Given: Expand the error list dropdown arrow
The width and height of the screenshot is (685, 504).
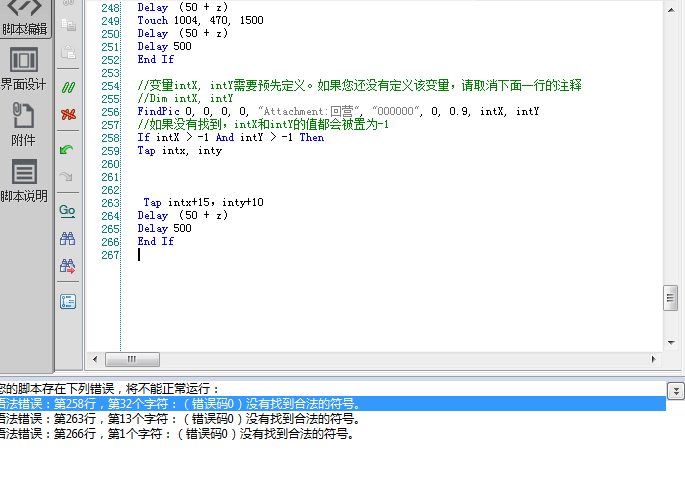Looking at the screenshot, I should coord(675,391).
